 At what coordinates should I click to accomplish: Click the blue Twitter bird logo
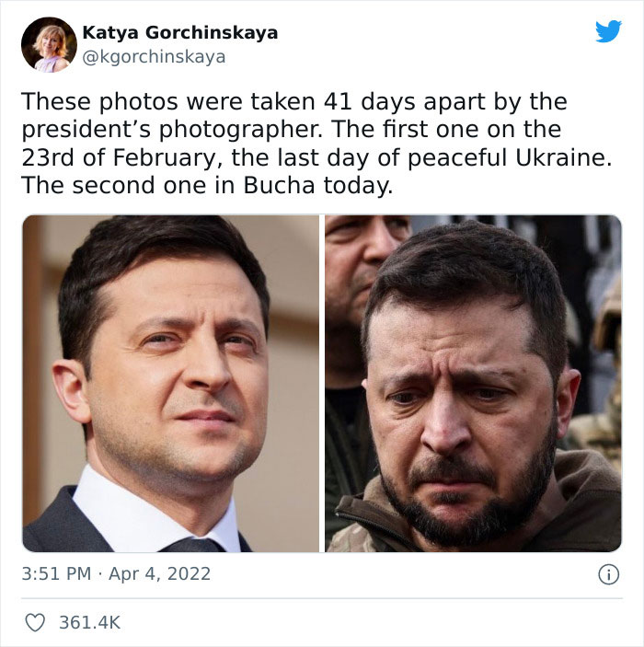coord(608,32)
